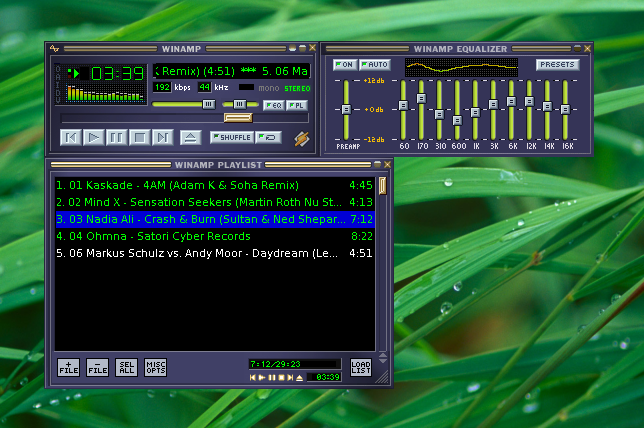The width and height of the screenshot is (644, 428).
Task: Click the large Play button in main window
Action: (93, 138)
